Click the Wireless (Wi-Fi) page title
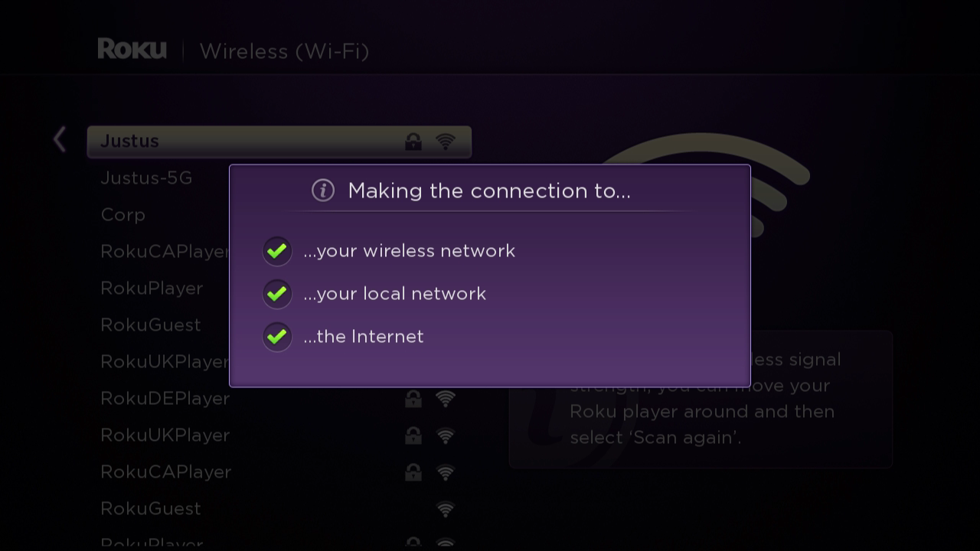The width and height of the screenshot is (980, 551). 284,51
